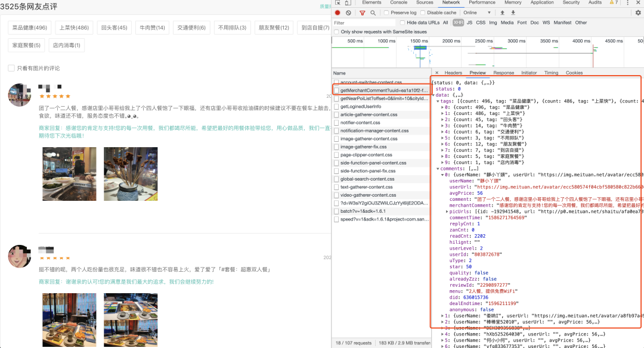Toggle device toolbar icon in DevTools
The height and width of the screenshot is (348, 644).
point(348,2)
